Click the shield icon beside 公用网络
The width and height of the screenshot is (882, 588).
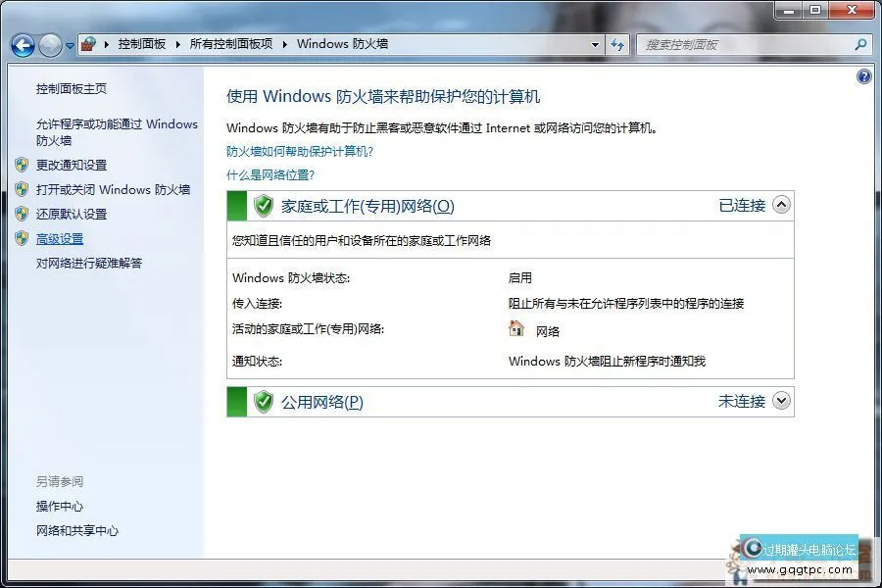[x=263, y=401]
